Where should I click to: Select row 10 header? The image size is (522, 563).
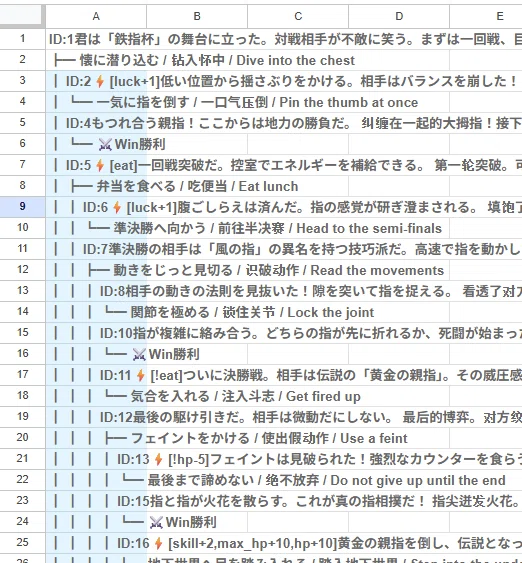point(23,227)
